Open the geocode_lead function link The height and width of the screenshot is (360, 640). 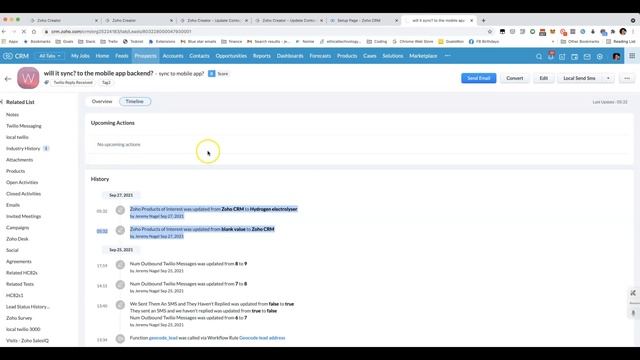click(163, 338)
